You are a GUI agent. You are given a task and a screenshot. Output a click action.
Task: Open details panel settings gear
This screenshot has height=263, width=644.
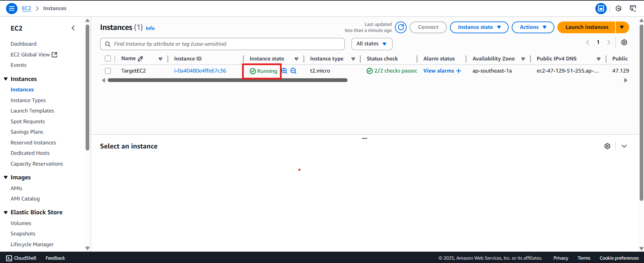tap(607, 146)
